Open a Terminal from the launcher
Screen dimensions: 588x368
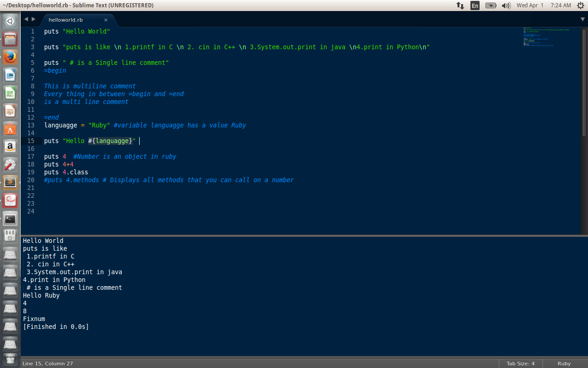pyautogui.click(x=10, y=219)
